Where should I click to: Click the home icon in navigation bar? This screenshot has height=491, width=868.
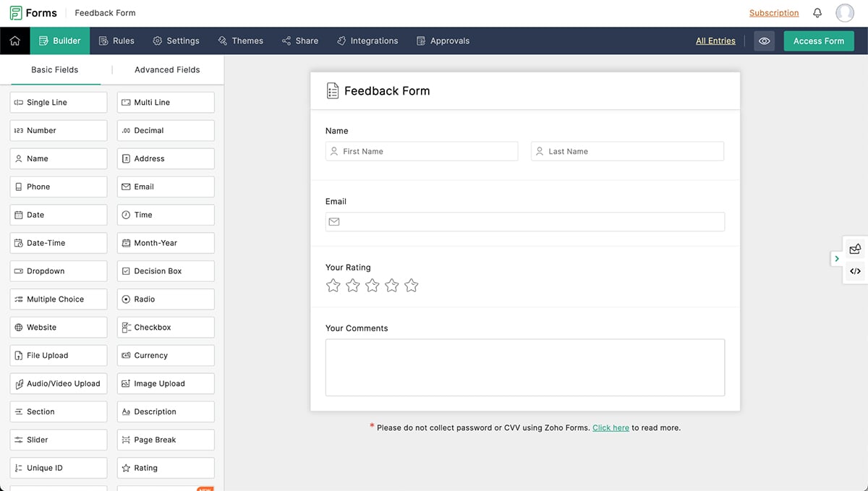tap(14, 41)
